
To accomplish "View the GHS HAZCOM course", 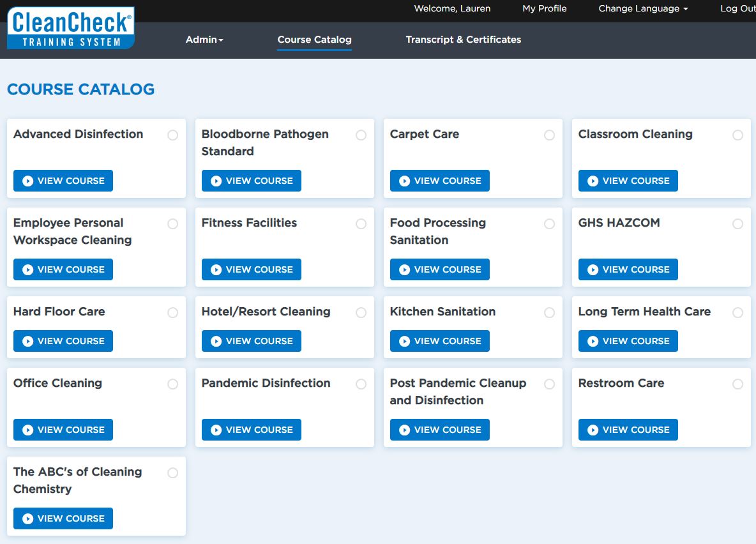I will 628,269.
